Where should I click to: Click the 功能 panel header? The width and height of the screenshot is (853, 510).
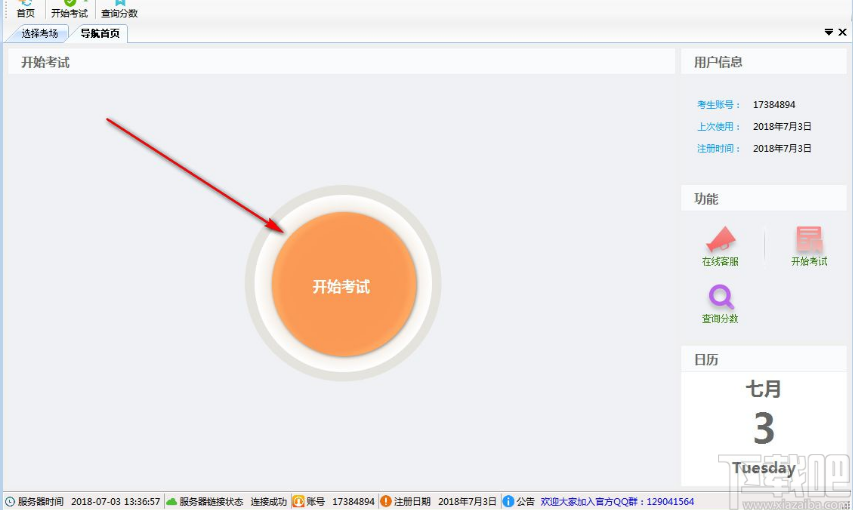(763, 199)
